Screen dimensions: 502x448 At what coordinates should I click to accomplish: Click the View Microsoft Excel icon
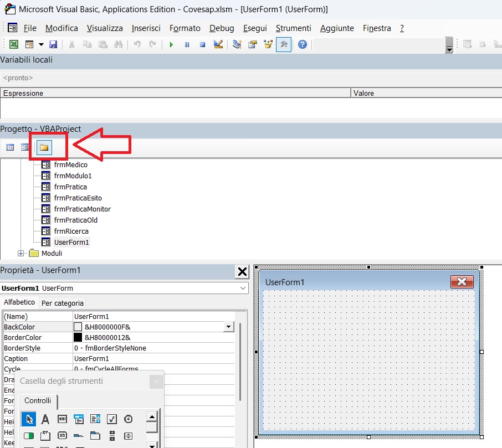coord(14,44)
